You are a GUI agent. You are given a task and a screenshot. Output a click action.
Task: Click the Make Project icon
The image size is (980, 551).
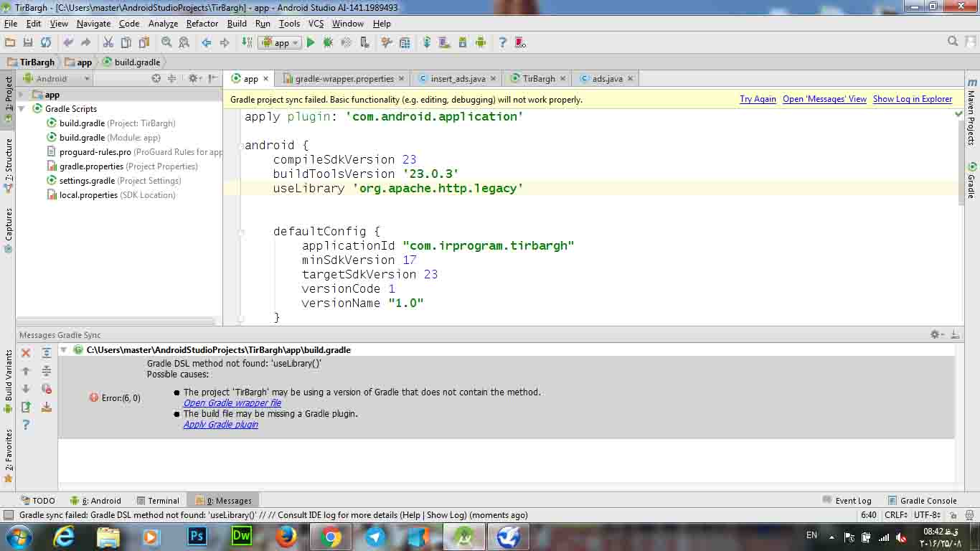point(247,42)
